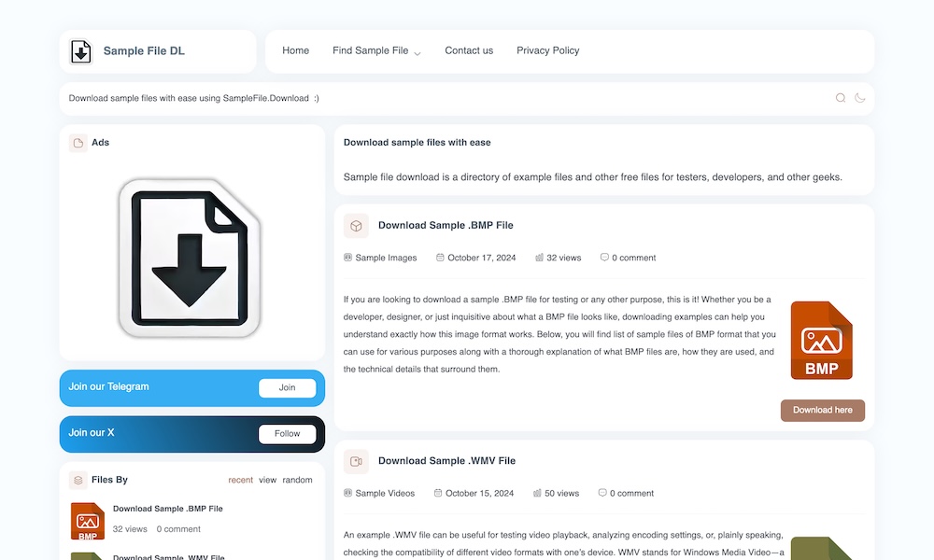
Task: Go to the Contact us page
Action: coord(469,51)
